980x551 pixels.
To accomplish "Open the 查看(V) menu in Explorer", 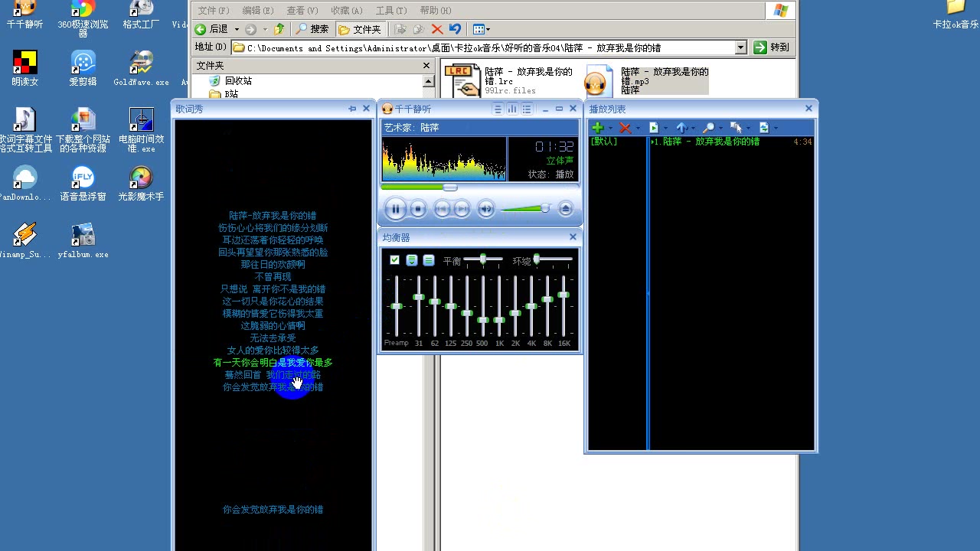I will [x=302, y=11].
